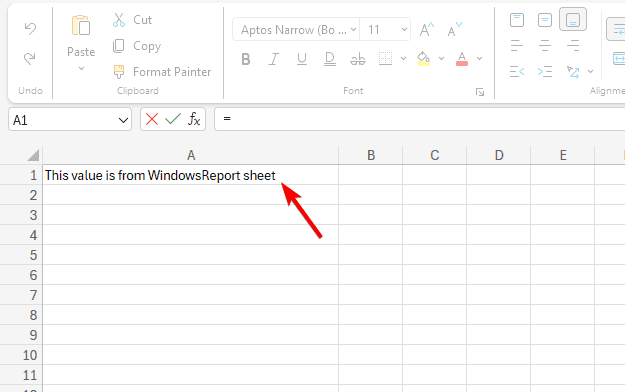Toggle Underline formatting
The image size is (625, 392).
302,59
